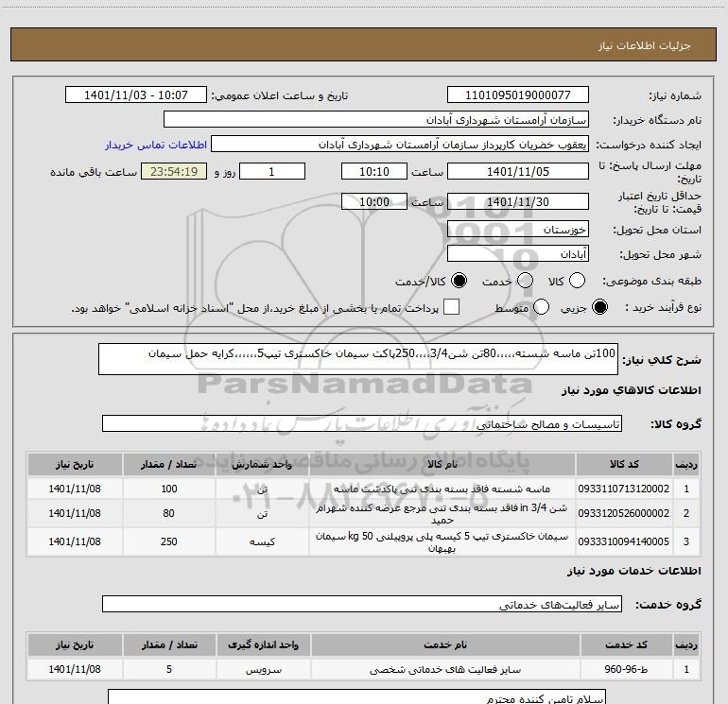
Task: Click the واحد شمارش column header
Action: coord(262,464)
